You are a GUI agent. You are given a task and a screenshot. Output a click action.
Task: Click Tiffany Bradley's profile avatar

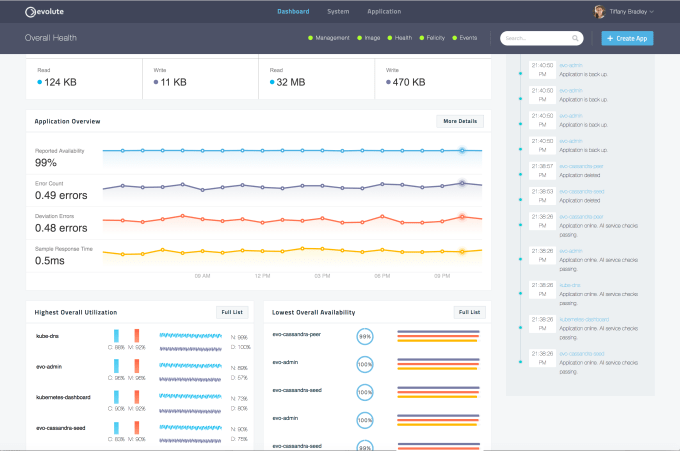599,12
